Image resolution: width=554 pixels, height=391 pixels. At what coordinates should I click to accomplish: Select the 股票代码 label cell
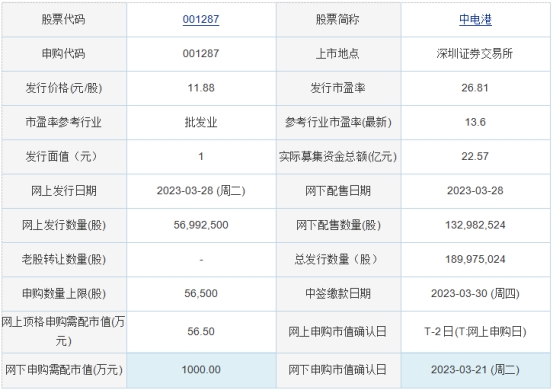(x=64, y=19)
